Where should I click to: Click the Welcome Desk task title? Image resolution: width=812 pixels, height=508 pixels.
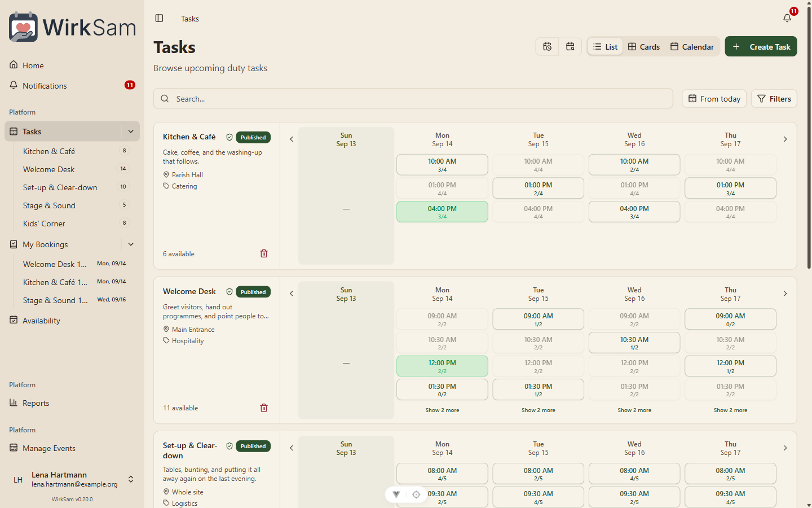(189, 291)
